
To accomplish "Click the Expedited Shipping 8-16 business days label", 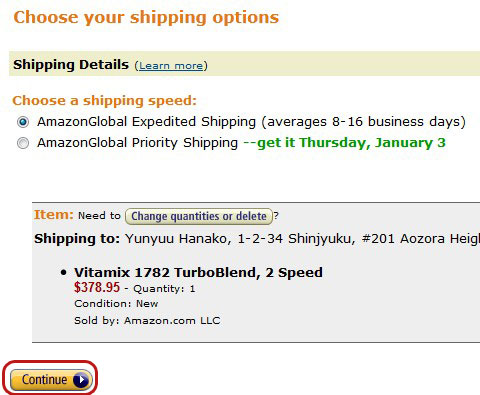I will click(x=251, y=122).
